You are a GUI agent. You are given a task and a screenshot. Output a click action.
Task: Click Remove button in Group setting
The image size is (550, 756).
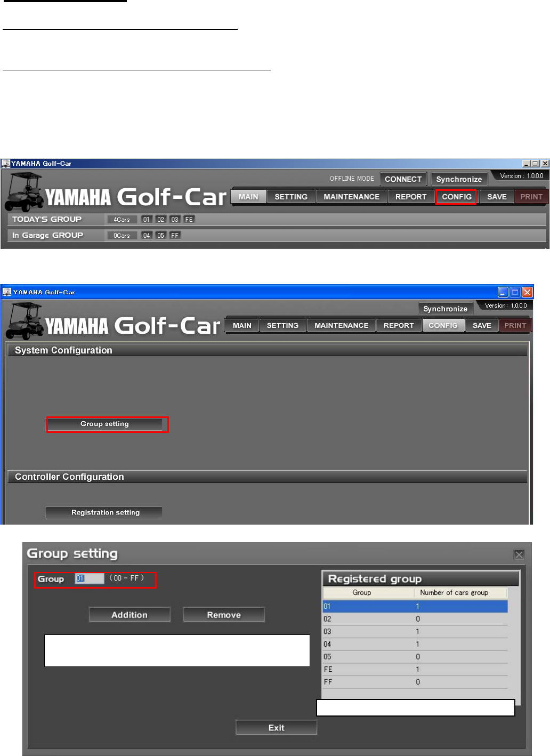click(224, 615)
